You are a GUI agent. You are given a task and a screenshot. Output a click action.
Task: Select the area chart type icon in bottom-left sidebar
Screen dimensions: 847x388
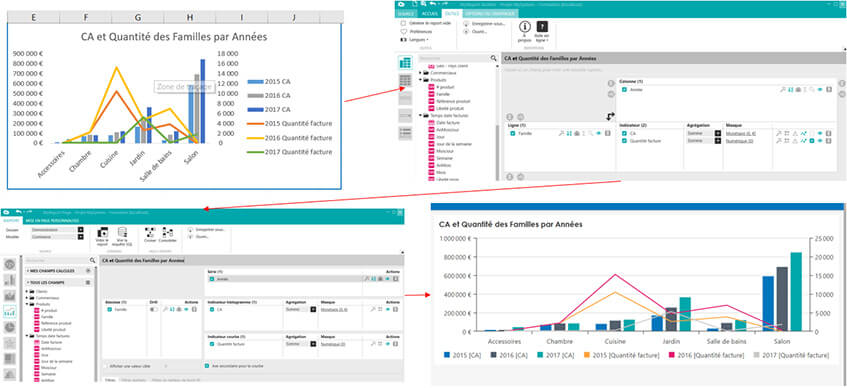click(x=10, y=296)
